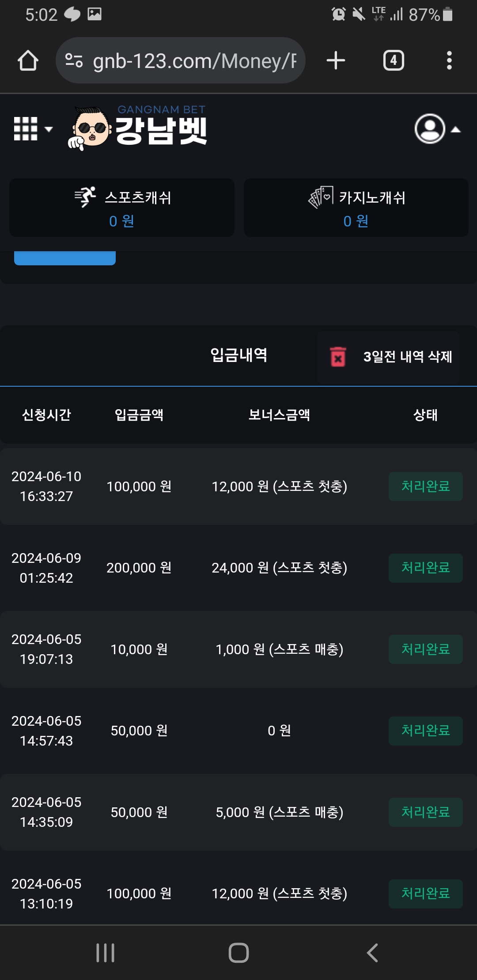The image size is (477, 980).
Task: Tap the address bar URL field
Action: (x=194, y=60)
